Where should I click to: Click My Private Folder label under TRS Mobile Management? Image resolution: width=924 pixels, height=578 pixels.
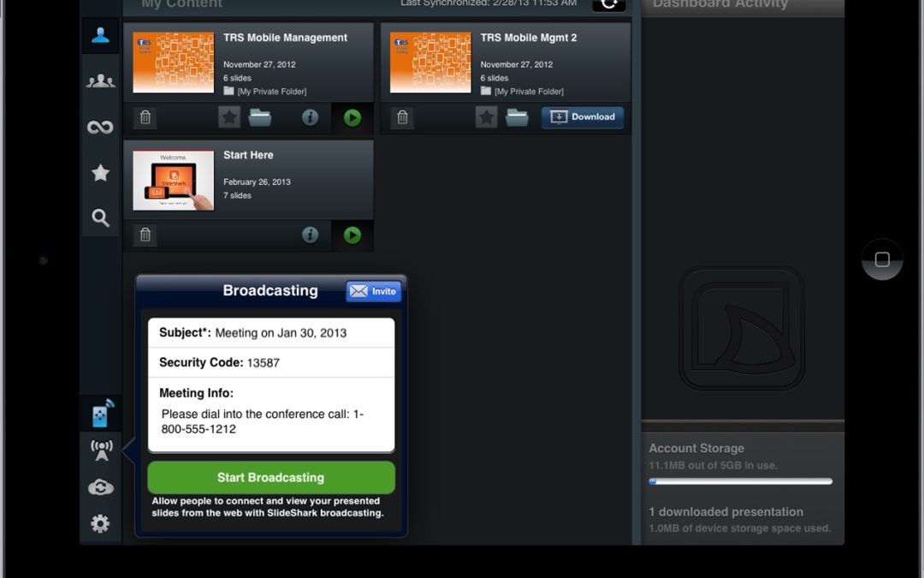pos(272,92)
